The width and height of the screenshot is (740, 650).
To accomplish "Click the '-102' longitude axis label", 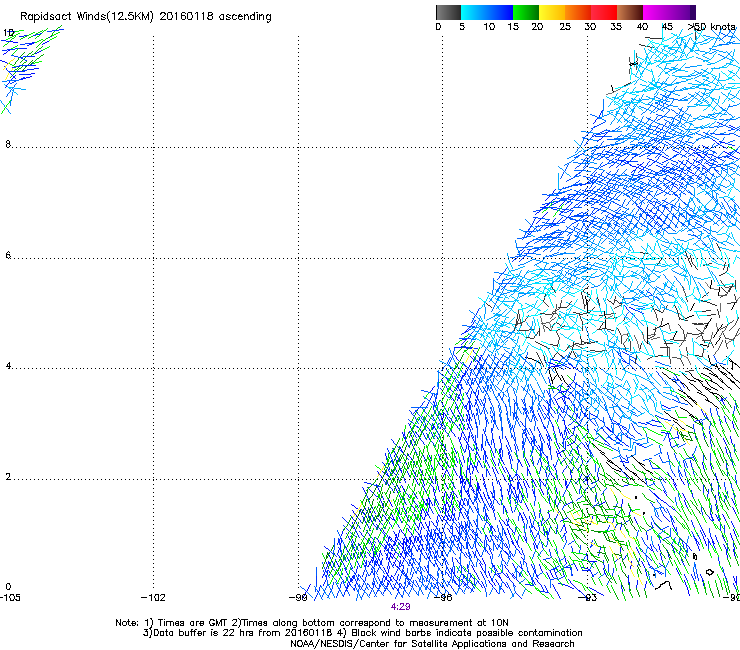I will click(x=153, y=598).
